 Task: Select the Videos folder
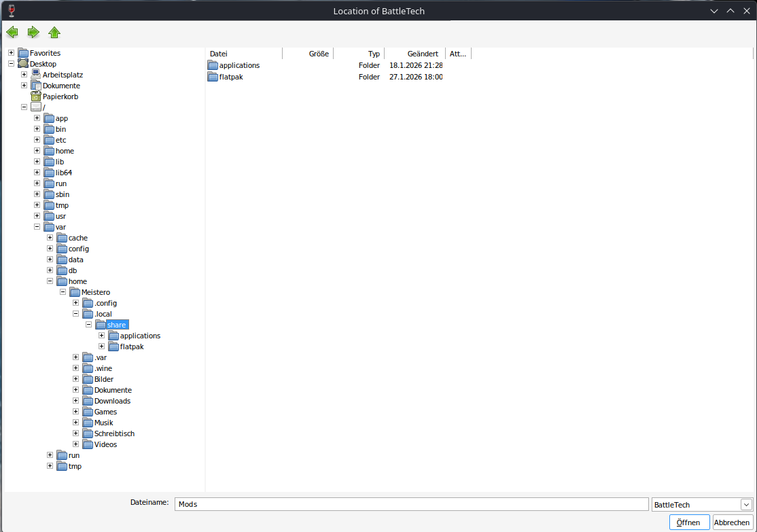click(x=105, y=444)
